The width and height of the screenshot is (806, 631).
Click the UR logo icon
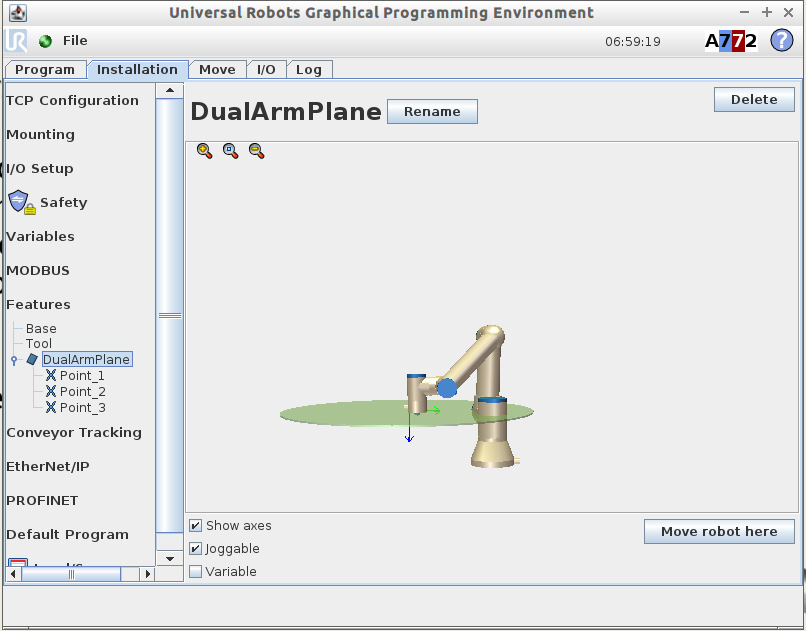coord(16,41)
